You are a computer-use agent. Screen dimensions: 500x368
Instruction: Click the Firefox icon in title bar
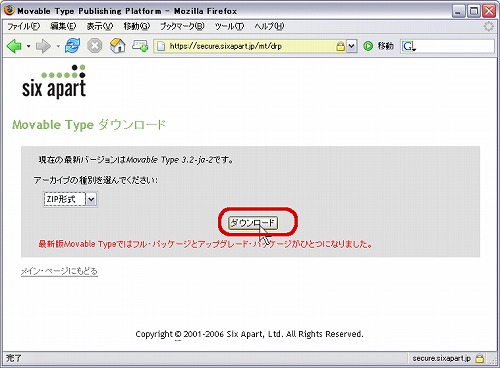coord(9,10)
